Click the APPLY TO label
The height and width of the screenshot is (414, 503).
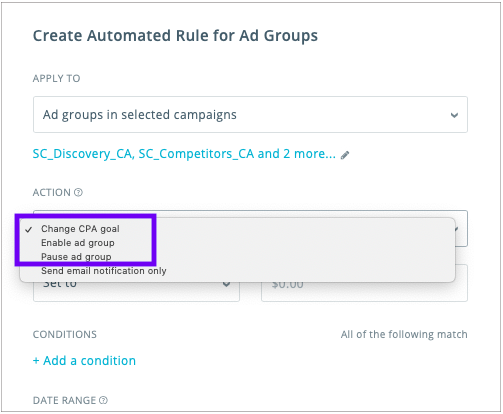(56, 78)
